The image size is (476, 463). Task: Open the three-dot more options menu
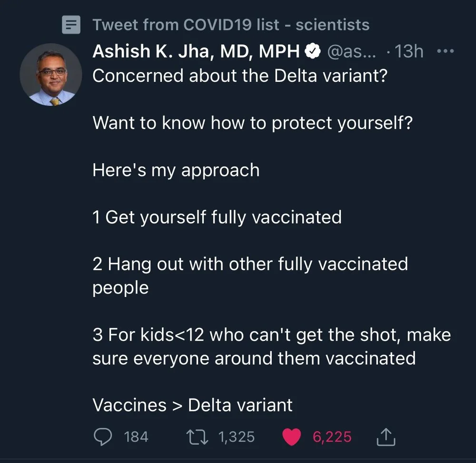tap(446, 51)
